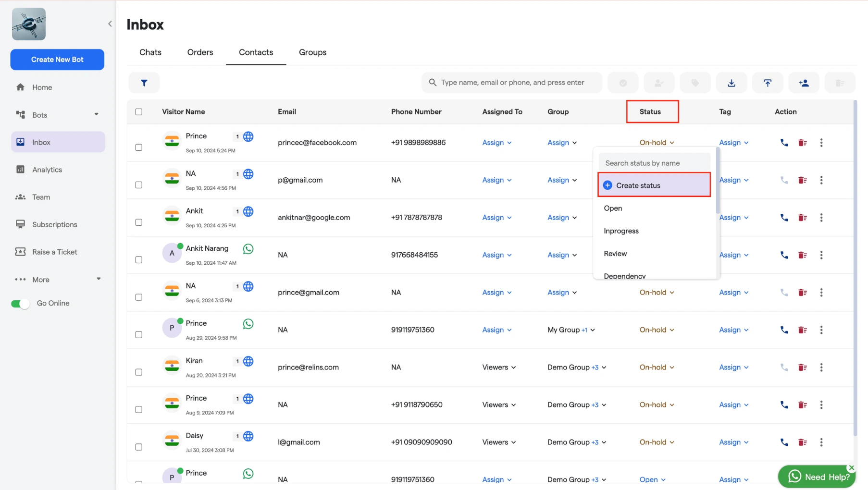
Task: Toggle the Go Online switch
Action: point(20,304)
